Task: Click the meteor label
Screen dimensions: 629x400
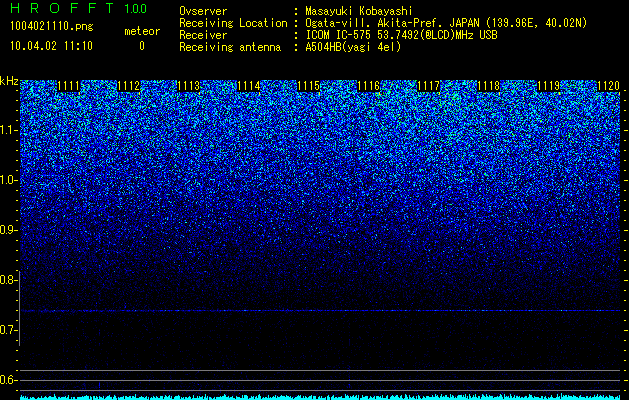Action: [142, 31]
